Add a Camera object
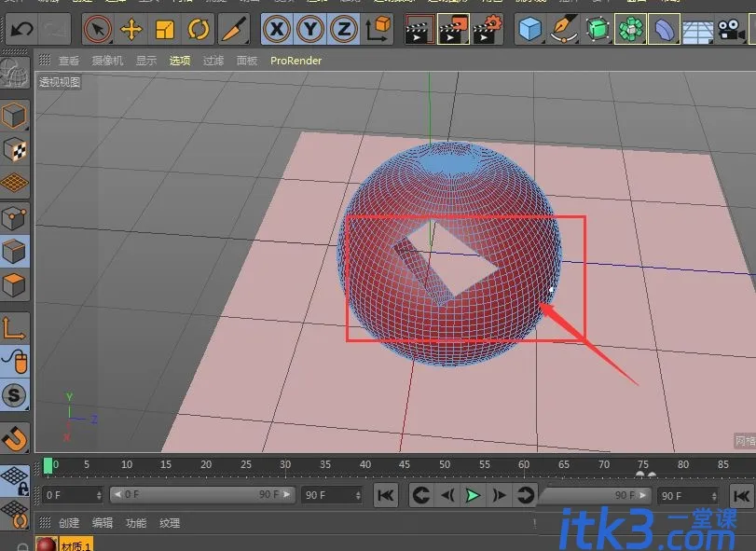This screenshot has height=551, width=756. [x=731, y=30]
